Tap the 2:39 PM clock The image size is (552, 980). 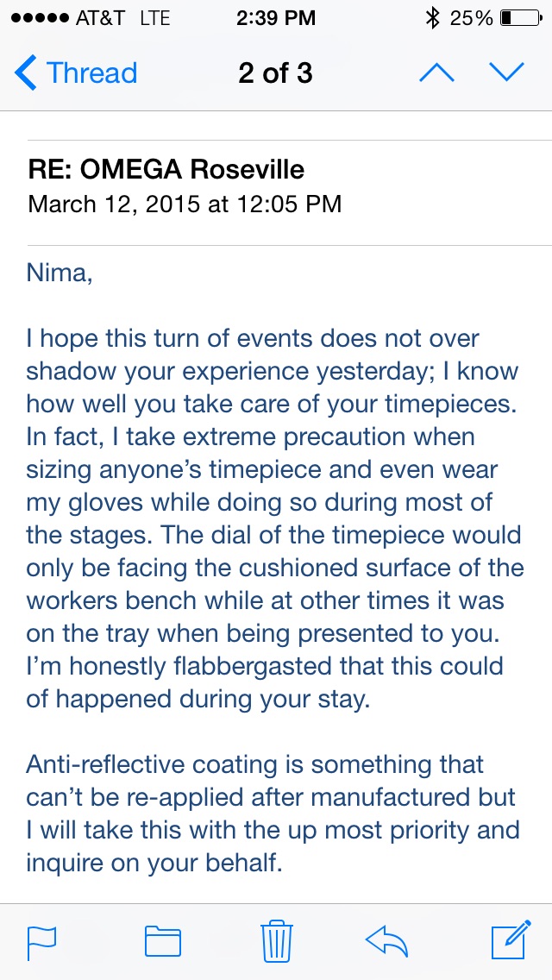pyautogui.click(x=276, y=18)
